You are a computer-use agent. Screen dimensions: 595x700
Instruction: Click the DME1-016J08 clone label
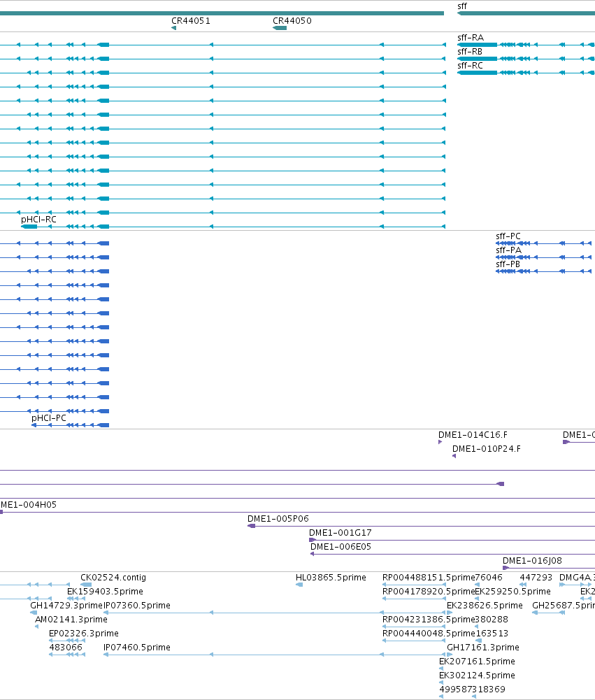point(532,561)
